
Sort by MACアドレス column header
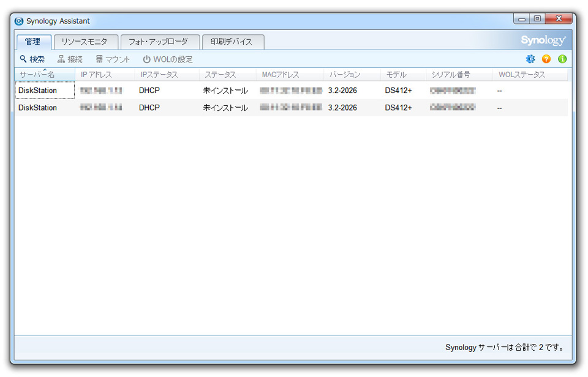point(290,75)
